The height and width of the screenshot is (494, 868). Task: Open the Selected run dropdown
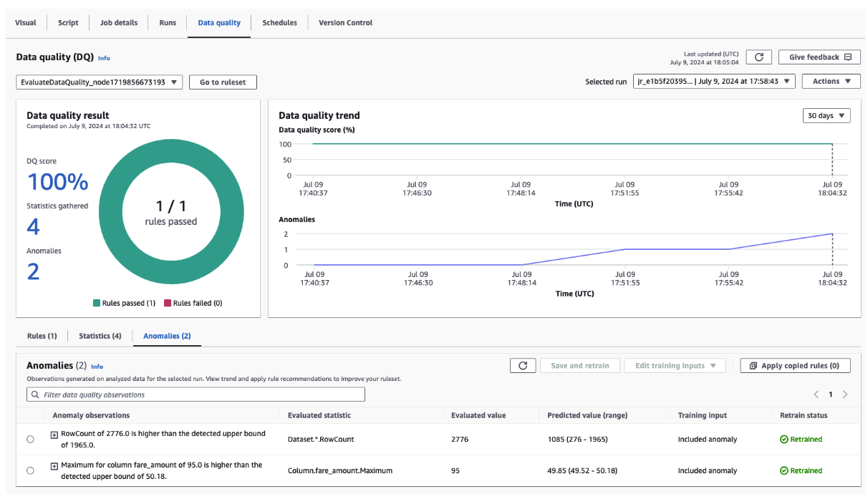pos(714,82)
